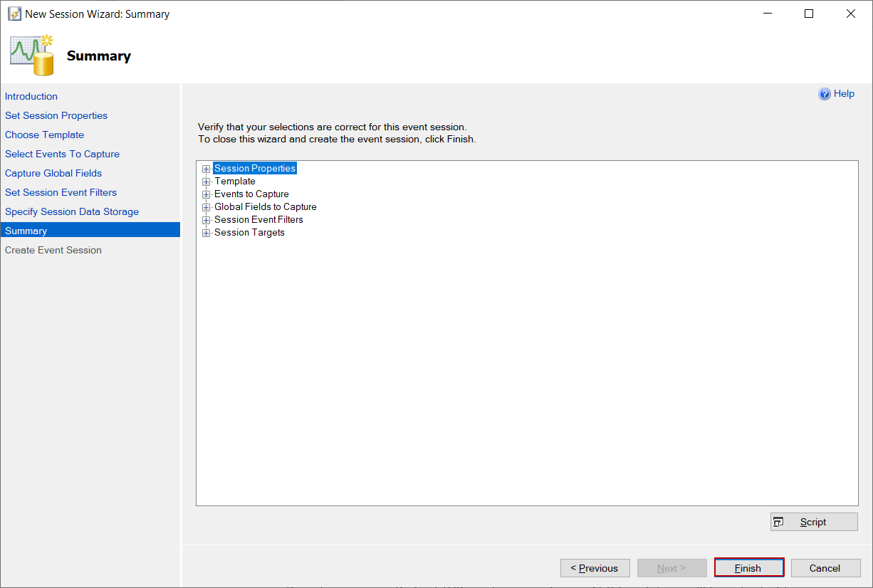
Task: Go to the Introduction page
Action: (x=31, y=96)
